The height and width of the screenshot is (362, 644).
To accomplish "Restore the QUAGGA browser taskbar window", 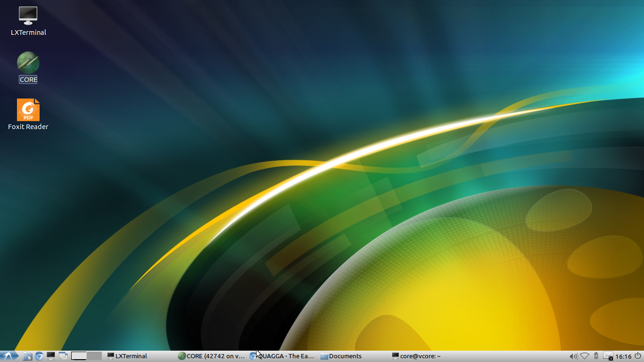I will (x=283, y=356).
